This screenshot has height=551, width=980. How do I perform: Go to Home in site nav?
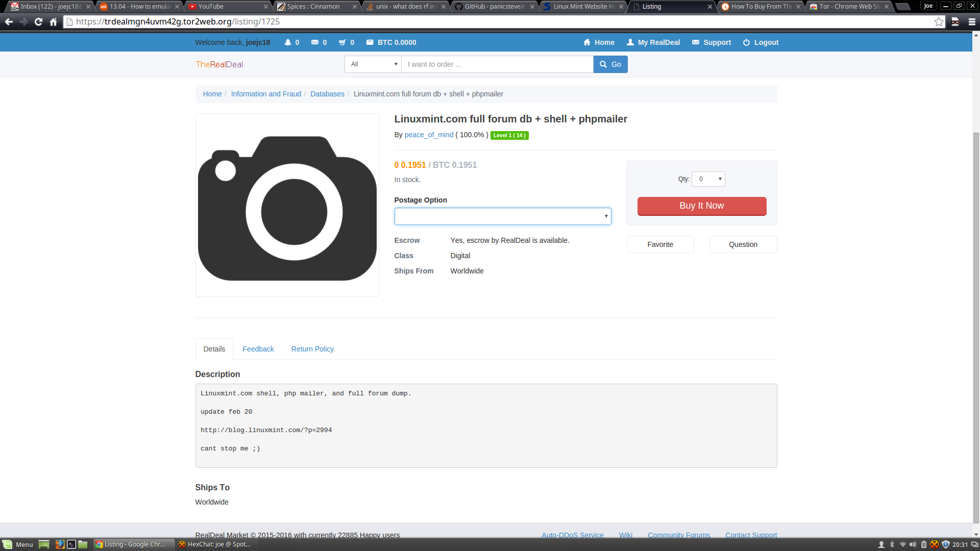click(x=599, y=42)
